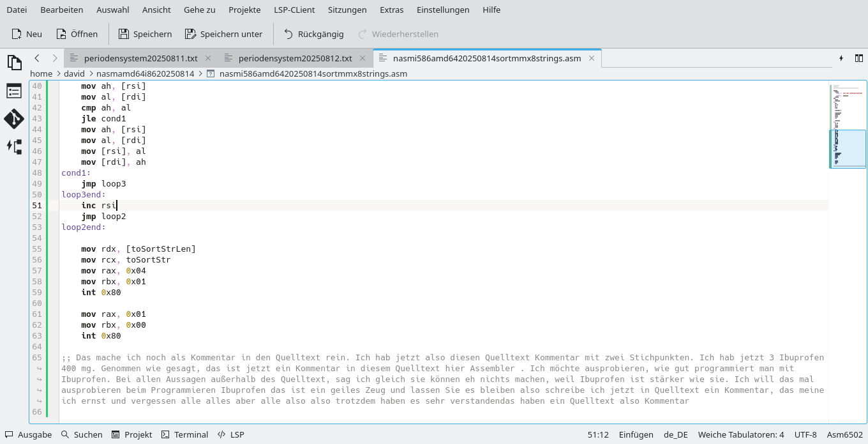The image size is (868, 444).
Task: Split the editor view with the split icon
Action: (x=859, y=57)
